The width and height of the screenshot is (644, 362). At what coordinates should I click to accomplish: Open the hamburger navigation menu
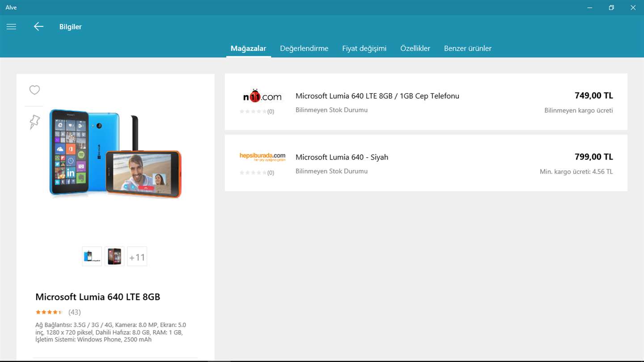tap(11, 27)
